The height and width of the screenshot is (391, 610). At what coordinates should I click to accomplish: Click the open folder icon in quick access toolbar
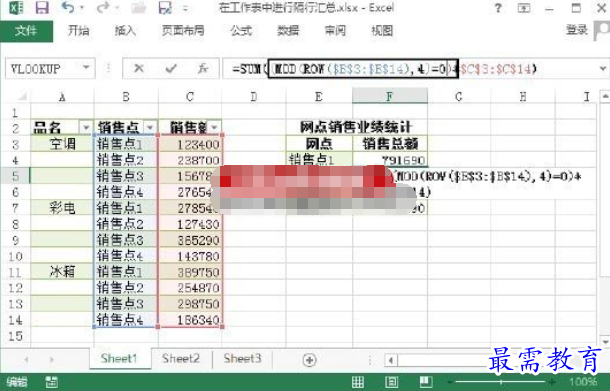click(x=137, y=7)
